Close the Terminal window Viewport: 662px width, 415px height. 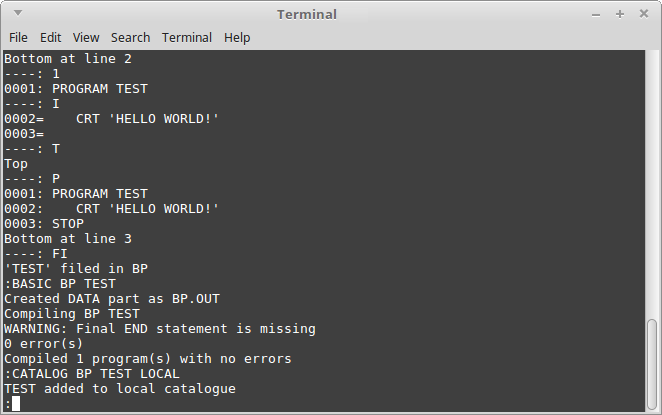coord(644,14)
